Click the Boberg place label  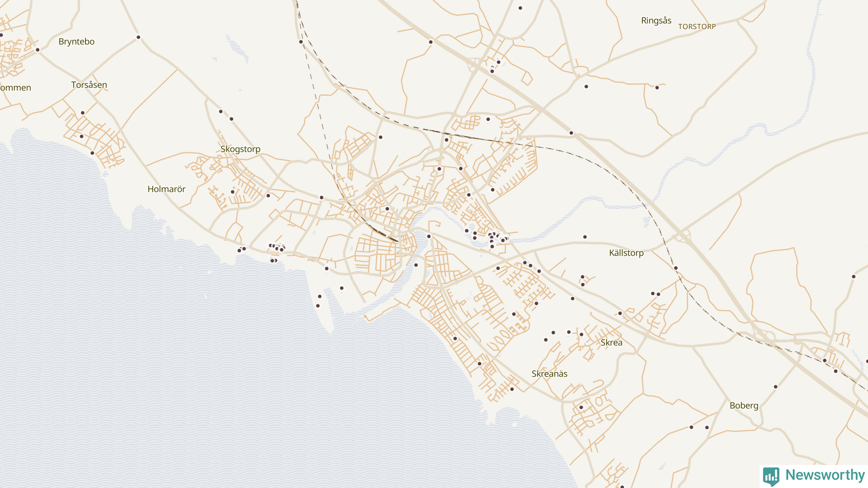[x=744, y=406]
